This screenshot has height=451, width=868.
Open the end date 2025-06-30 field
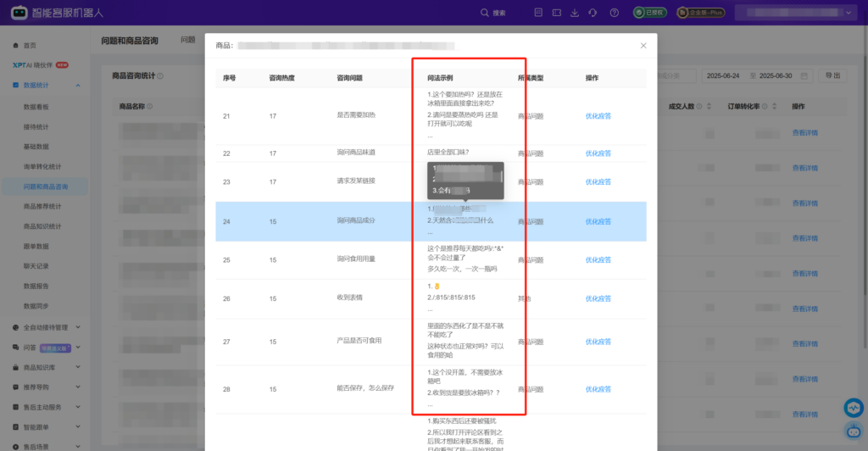[x=776, y=75]
